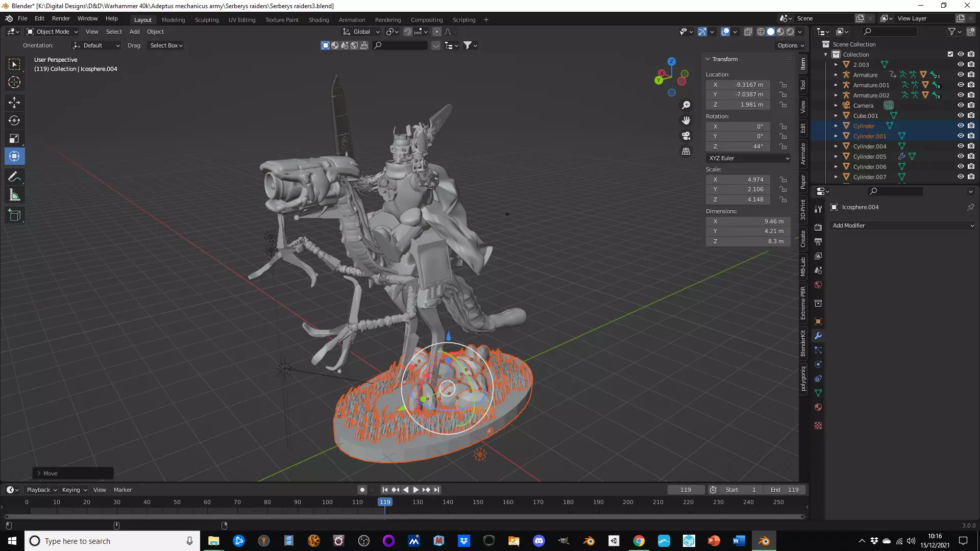Disable Cube.001 in renders (camera icon)
This screenshot has height=551, width=980.
[x=971, y=115]
